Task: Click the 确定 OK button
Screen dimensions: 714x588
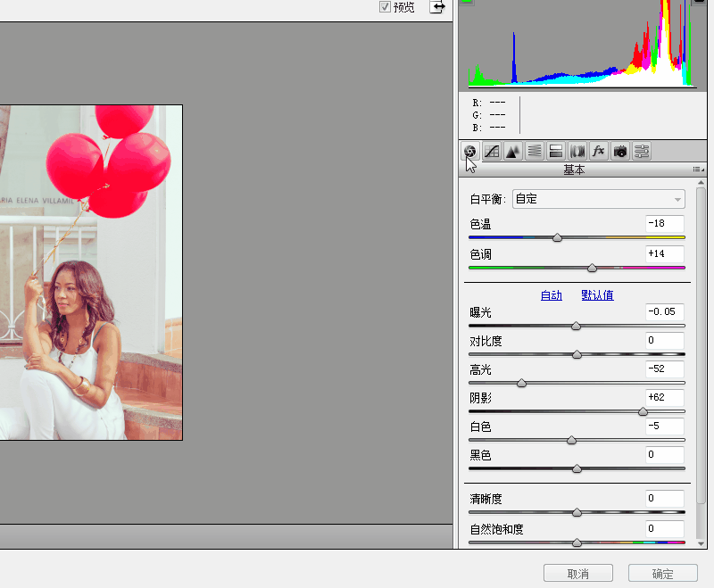Action: [x=662, y=573]
